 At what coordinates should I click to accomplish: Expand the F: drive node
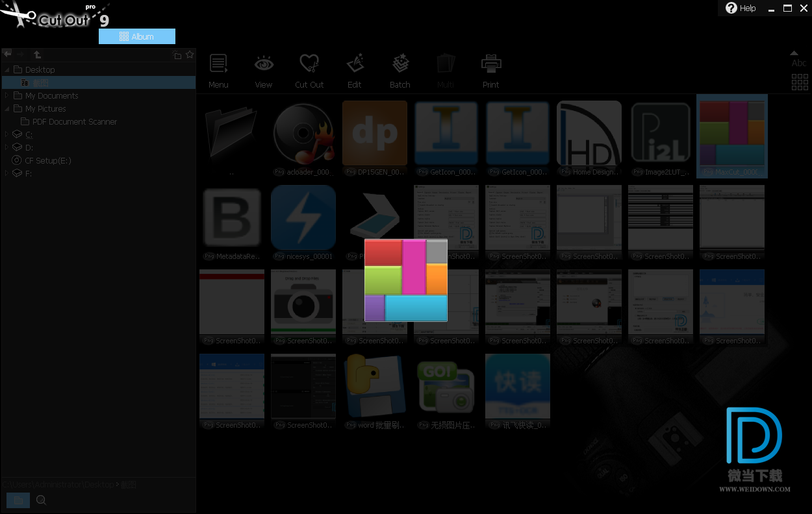tap(7, 173)
